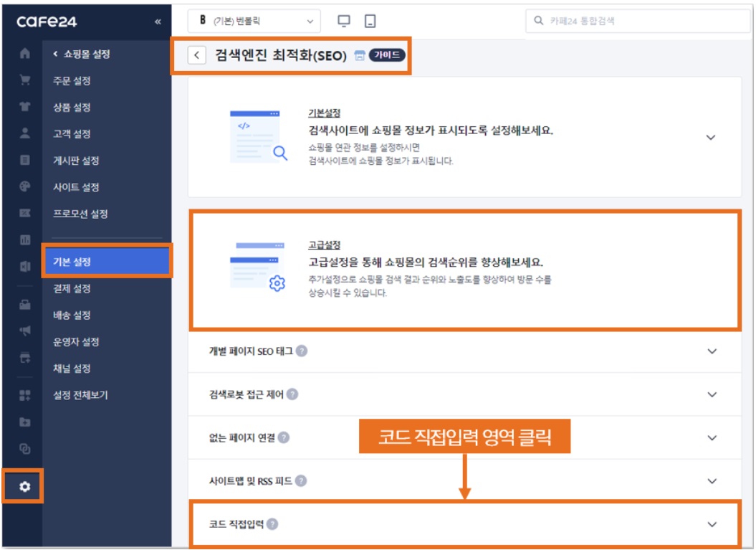
Task: Show help for 코드 직접입력
Action: [272, 524]
